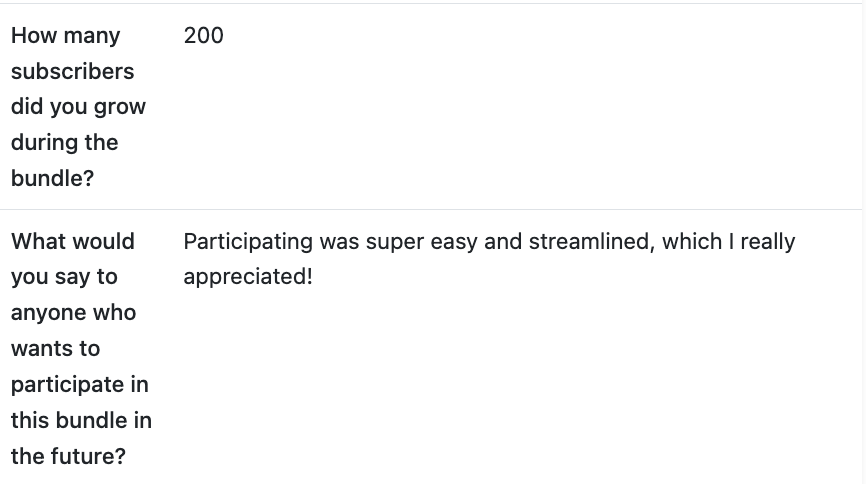Click the words 'super easy' in the answer
This screenshot has height=484, width=866.
click(421, 242)
